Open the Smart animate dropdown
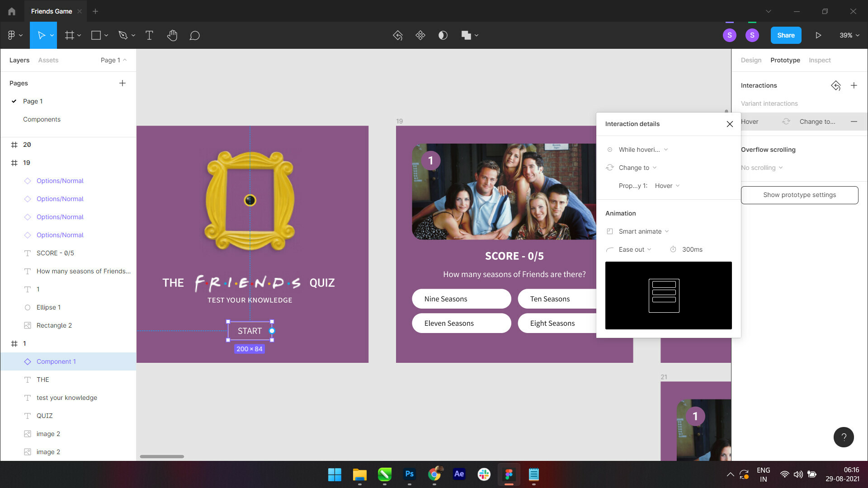This screenshot has height=488, width=868. pyautogui.click(x=644, y=231)
